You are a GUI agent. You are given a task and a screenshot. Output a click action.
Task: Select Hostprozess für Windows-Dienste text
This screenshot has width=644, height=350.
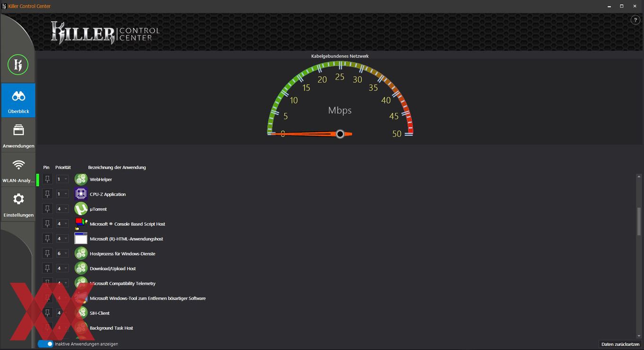point(123,253)
